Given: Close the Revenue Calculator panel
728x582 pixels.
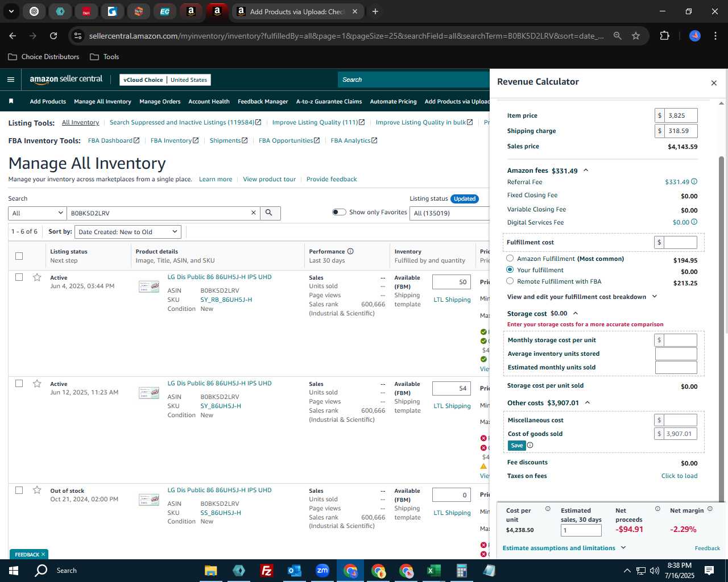Looking at the screenshot, I should pos(714,83).
